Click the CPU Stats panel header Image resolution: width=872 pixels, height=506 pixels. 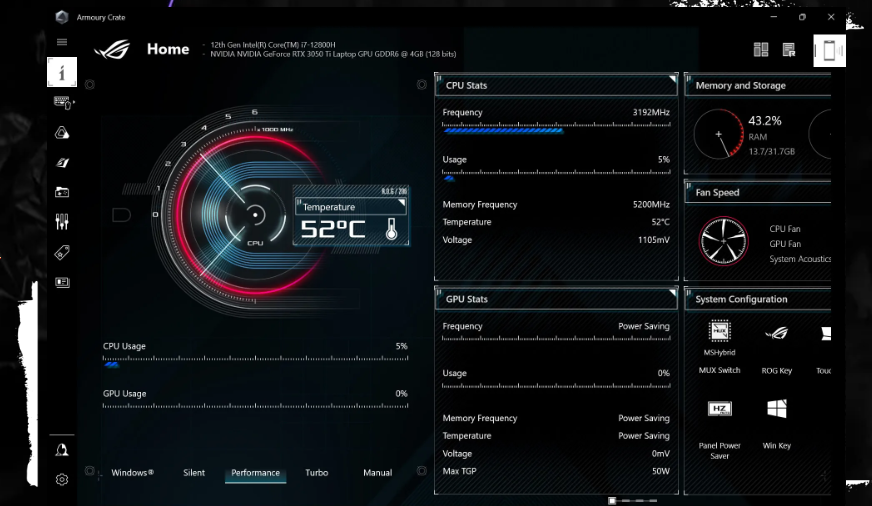click(x=556, y=85)
